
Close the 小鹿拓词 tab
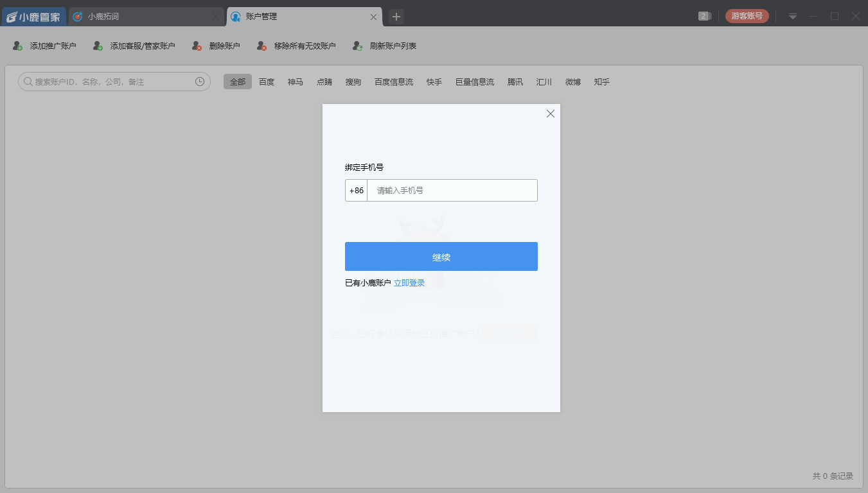[x=216, y=17]
